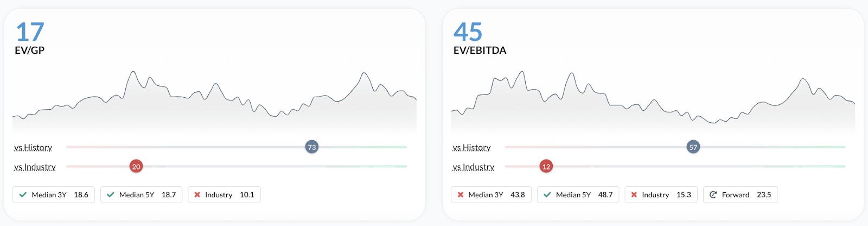Open the vs Industry label under EV/GP
The image size is (868, 226).
(x=35, y=167)
